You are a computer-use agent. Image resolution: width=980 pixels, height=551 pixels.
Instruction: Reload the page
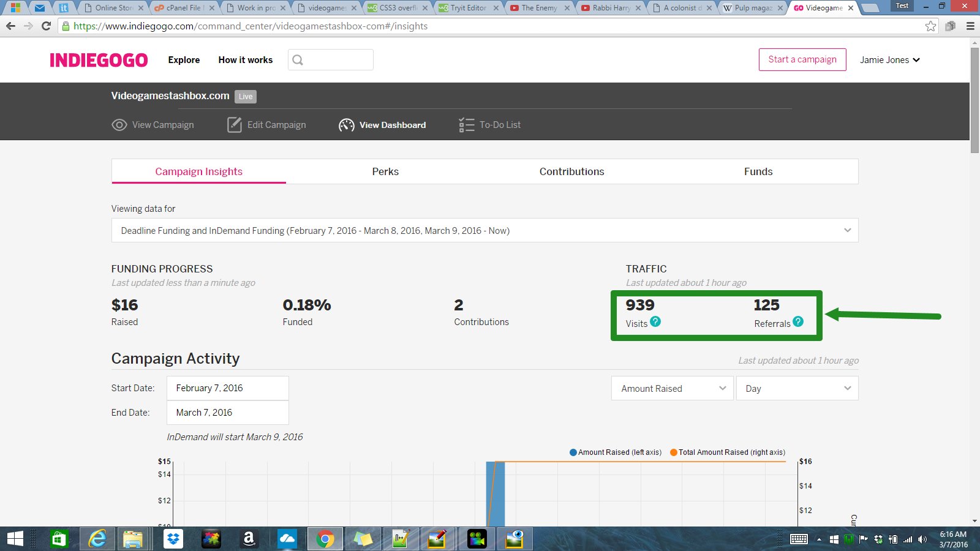point(46,26)
